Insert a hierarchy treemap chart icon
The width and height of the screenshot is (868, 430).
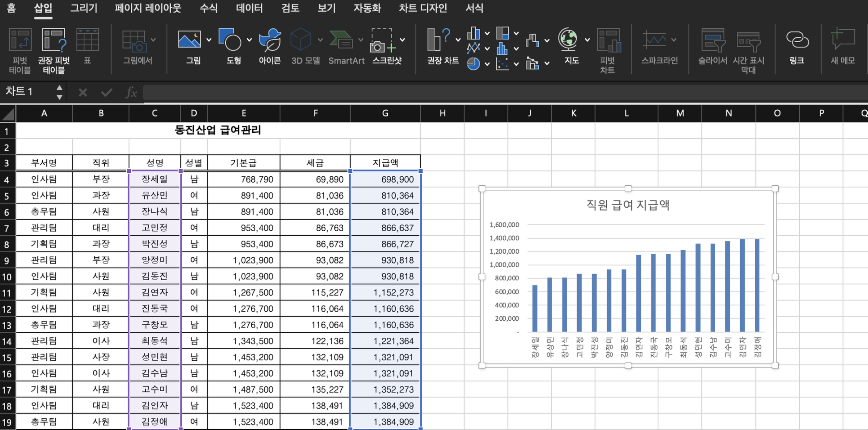[502, 34]
